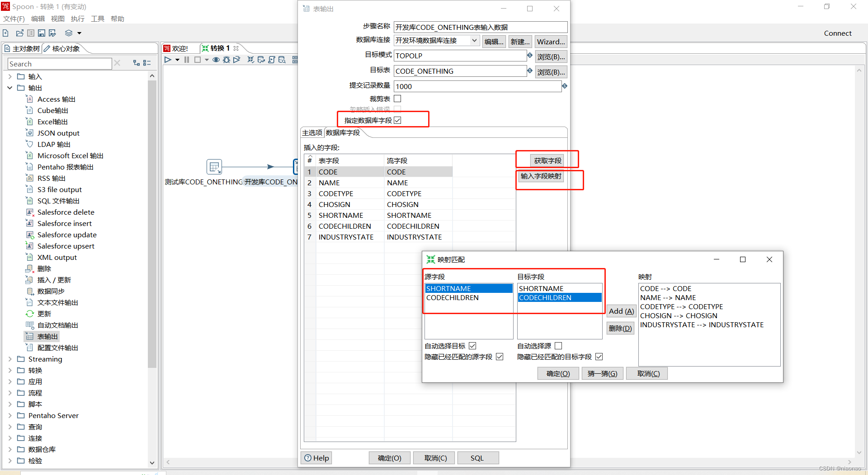Pause the transformation
Screen dimensions: 868x475
[x=187, y=60]
